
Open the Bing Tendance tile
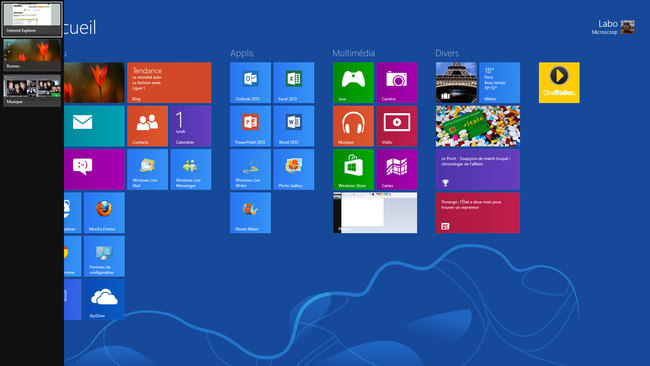pos(169,82)
